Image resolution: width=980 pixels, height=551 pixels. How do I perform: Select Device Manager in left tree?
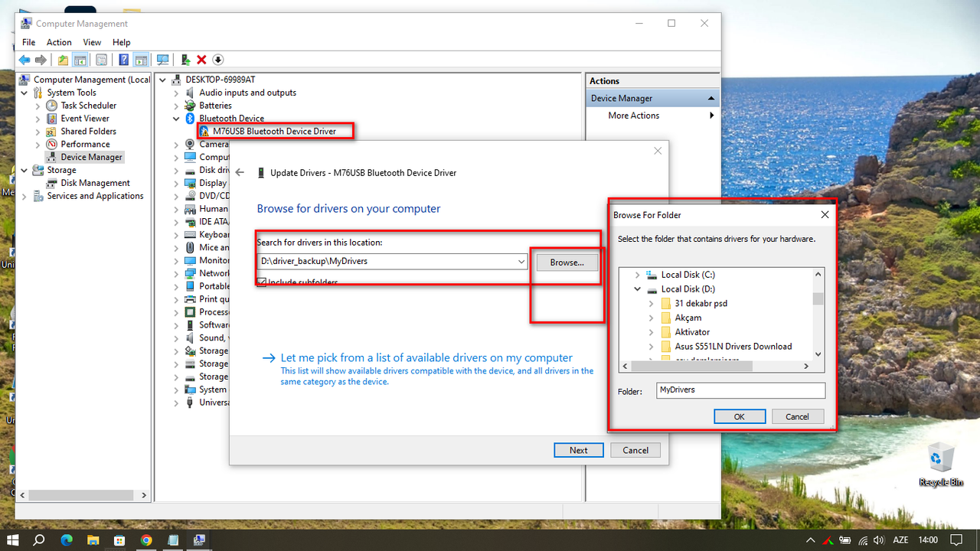coord(92,157)
